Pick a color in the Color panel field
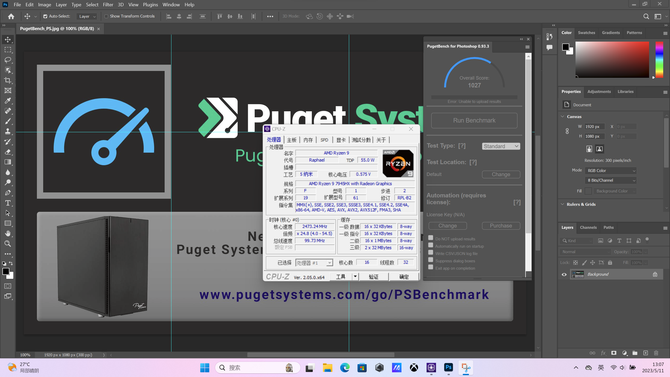The width and height of the screenshot is (670, 377). 612,59
